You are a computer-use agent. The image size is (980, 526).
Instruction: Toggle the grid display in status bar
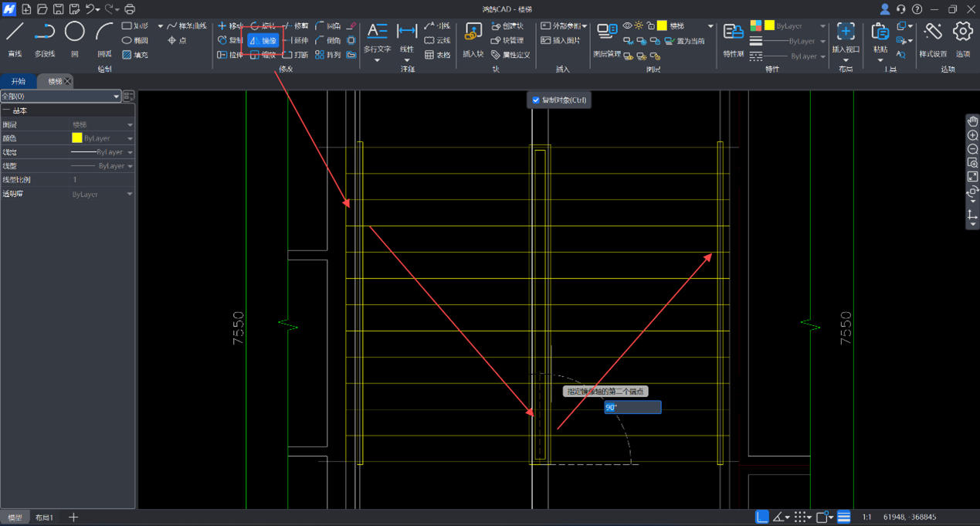tap(802, 517)
